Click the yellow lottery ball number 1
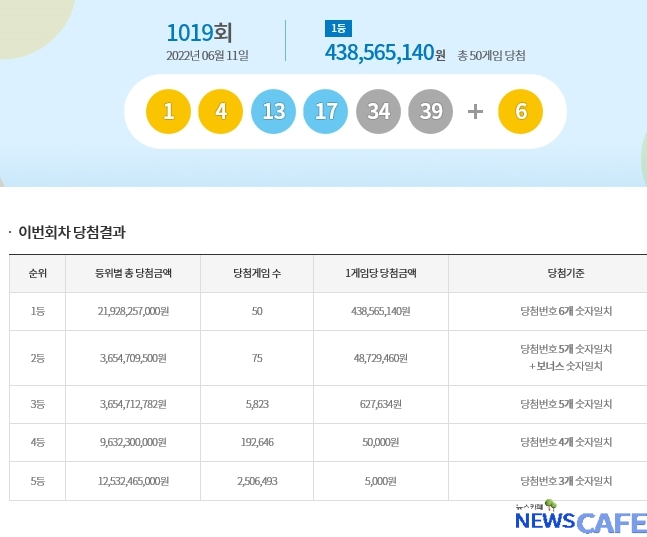Image resolution: width=647 pixels, height=537 pixels. (x=169, y=111)
